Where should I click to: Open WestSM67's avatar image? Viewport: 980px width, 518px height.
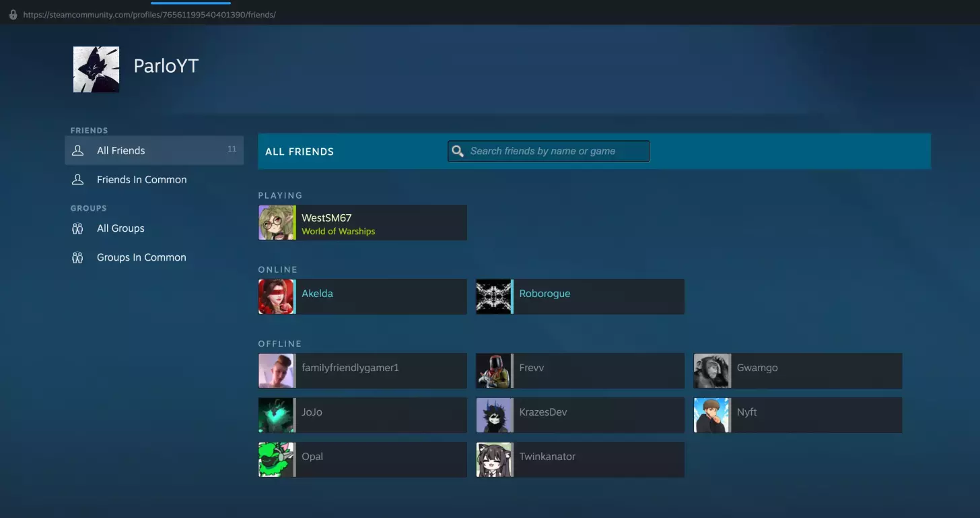pos(277,222)
